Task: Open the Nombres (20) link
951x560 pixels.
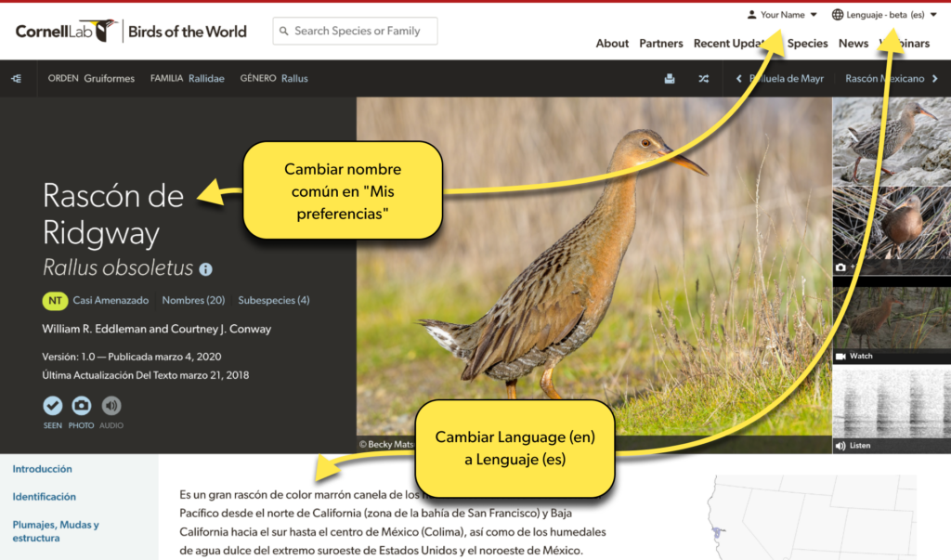Action: click(192, 300)
